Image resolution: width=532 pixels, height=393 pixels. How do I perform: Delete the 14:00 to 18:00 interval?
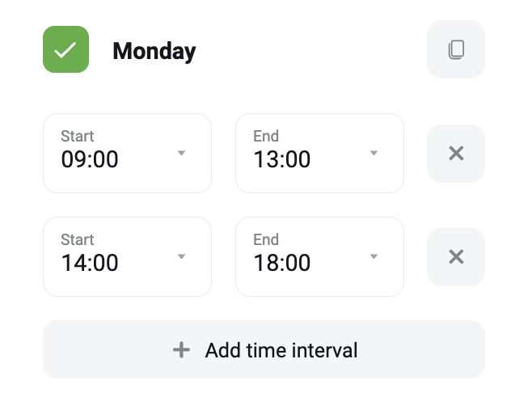click(456, 256)
